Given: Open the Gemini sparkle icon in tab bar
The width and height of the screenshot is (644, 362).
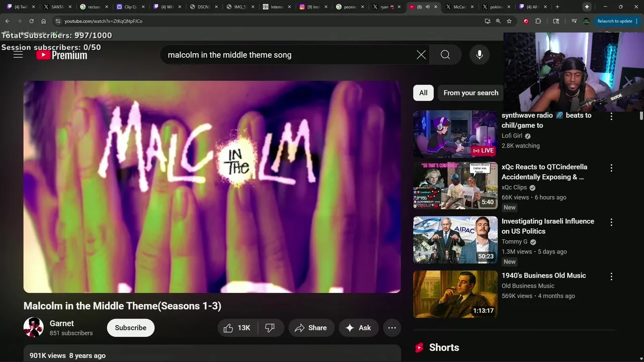Looking at the screenshot, I should click(x=587, y=7).
